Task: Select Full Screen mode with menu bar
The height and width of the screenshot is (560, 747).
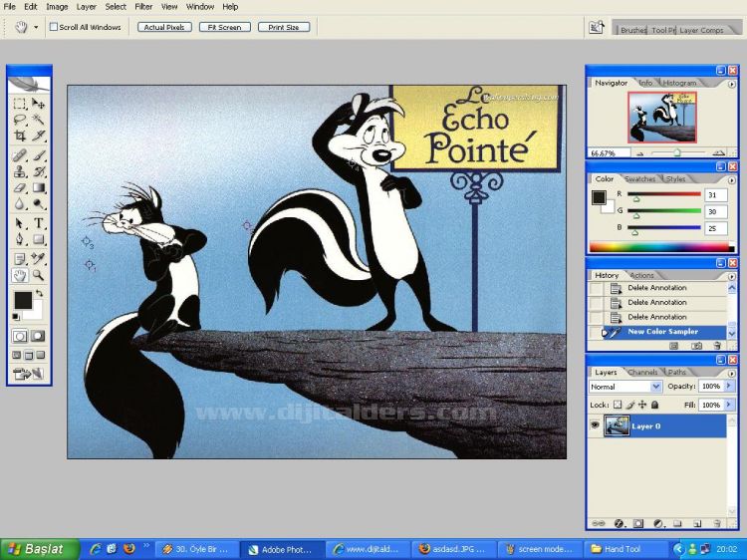Action: (29, 355)
